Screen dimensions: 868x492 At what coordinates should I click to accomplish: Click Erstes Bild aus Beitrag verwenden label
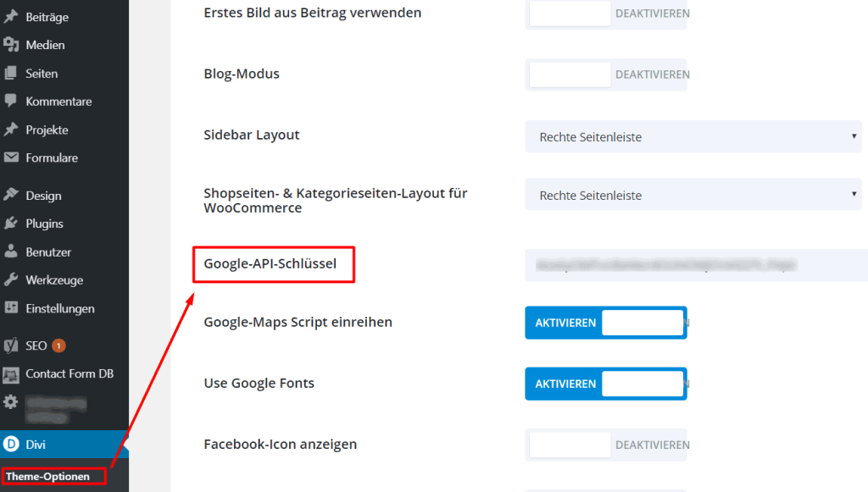pyautogui.click(x=312, y=13)
